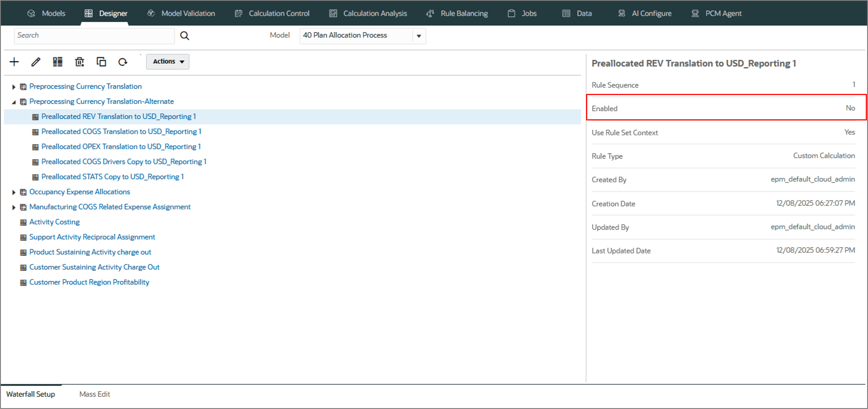868x409 pixels.
Task: Switch to the Mass Edit tab
Action: [x=94, y=394]
